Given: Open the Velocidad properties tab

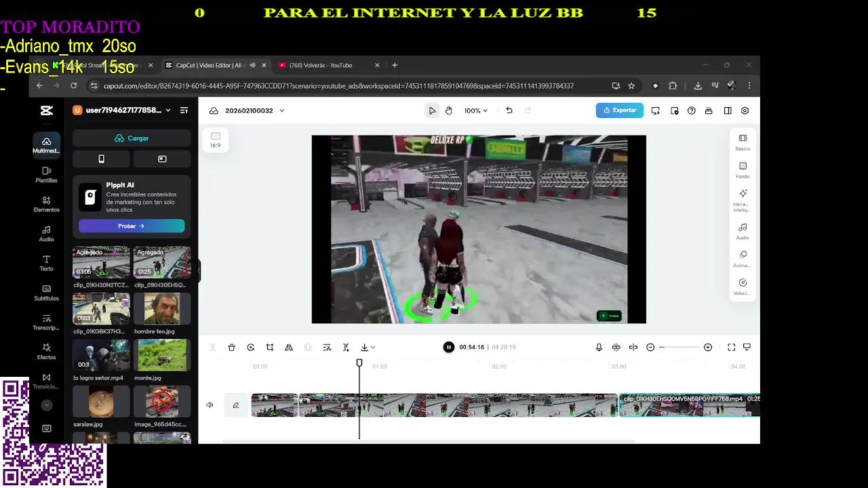Looking at the screenshot, I should coord(743,287).
